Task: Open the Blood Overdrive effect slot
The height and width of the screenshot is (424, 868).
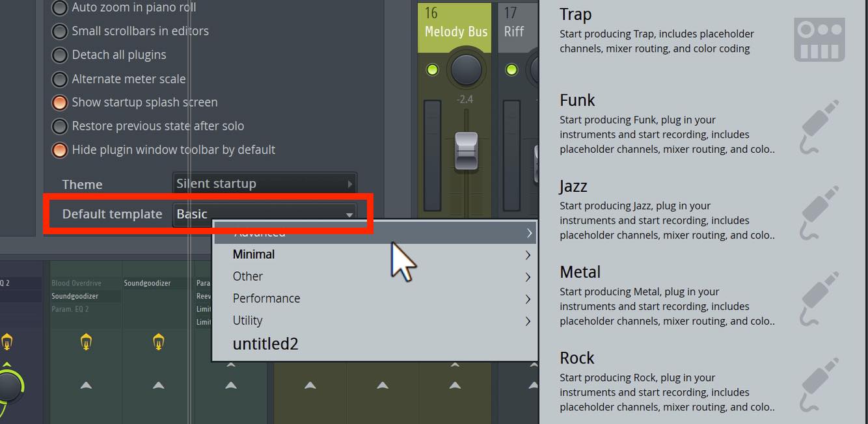Action: (x=85, y=284)
